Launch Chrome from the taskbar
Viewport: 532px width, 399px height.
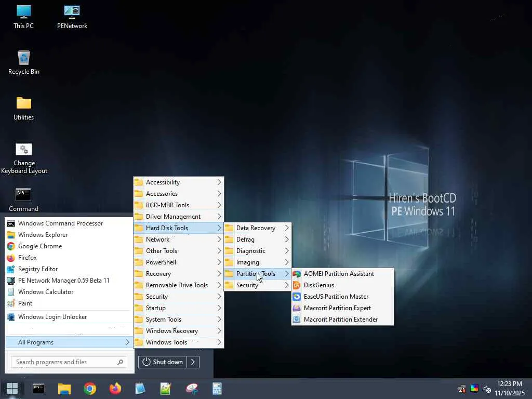90,389
